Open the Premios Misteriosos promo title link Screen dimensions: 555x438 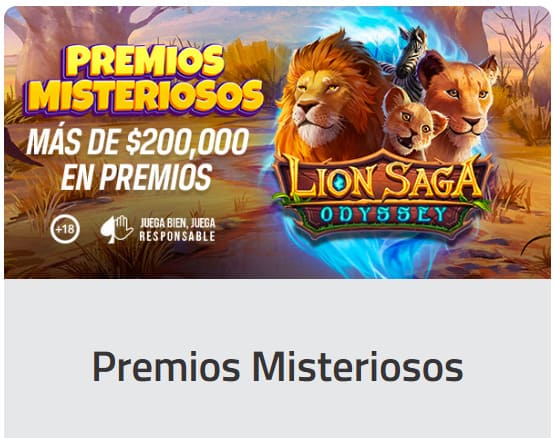click(278, 366)
